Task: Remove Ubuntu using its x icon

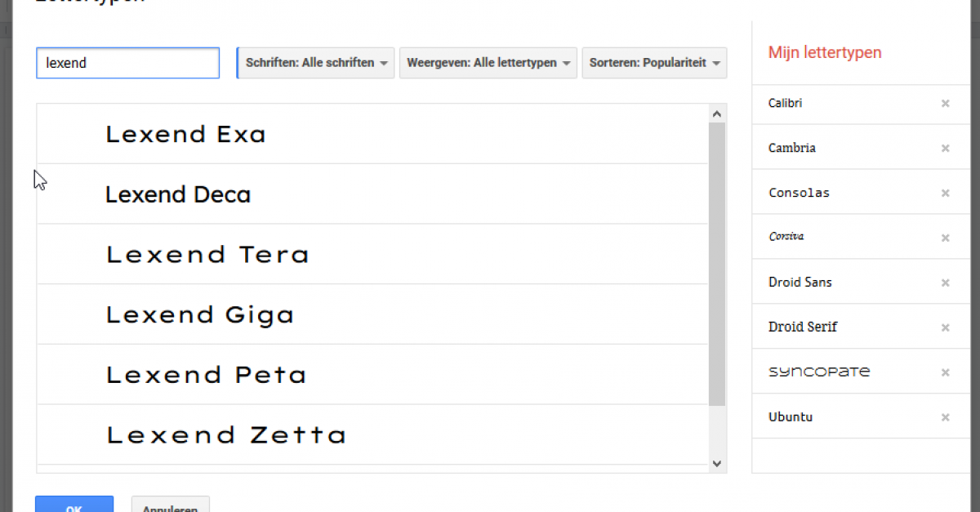Action: (x=945, y=417)
